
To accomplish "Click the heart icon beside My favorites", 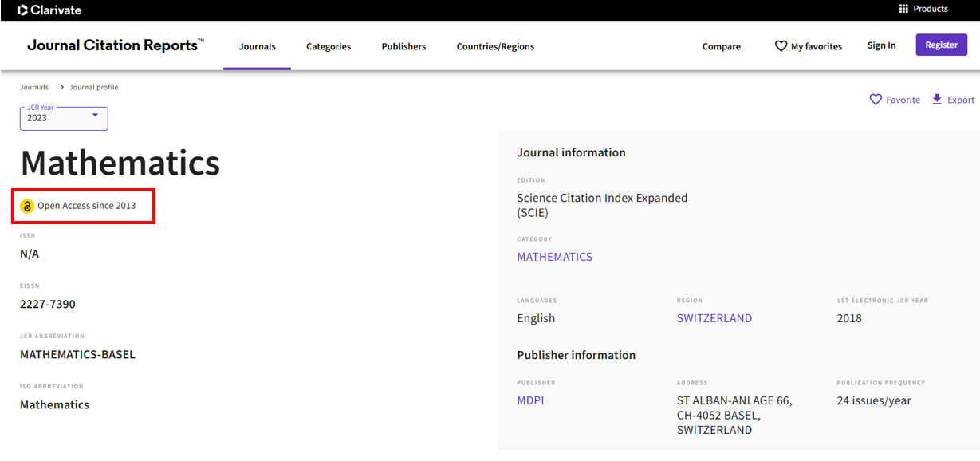I will pyautogui.click(x=781, y=46).
